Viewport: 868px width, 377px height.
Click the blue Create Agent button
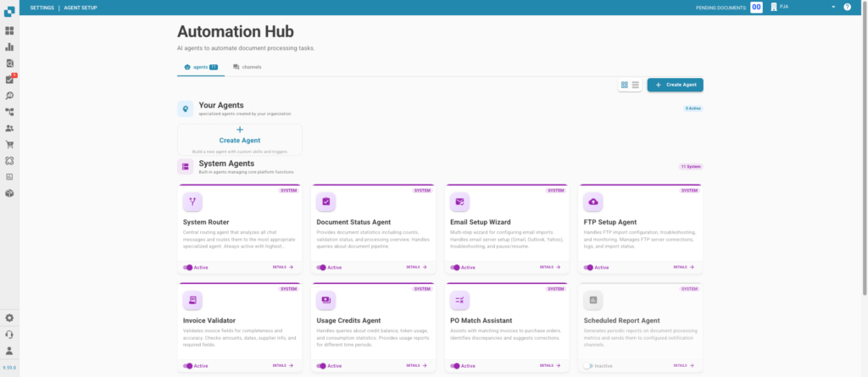[x=675, y=85]
